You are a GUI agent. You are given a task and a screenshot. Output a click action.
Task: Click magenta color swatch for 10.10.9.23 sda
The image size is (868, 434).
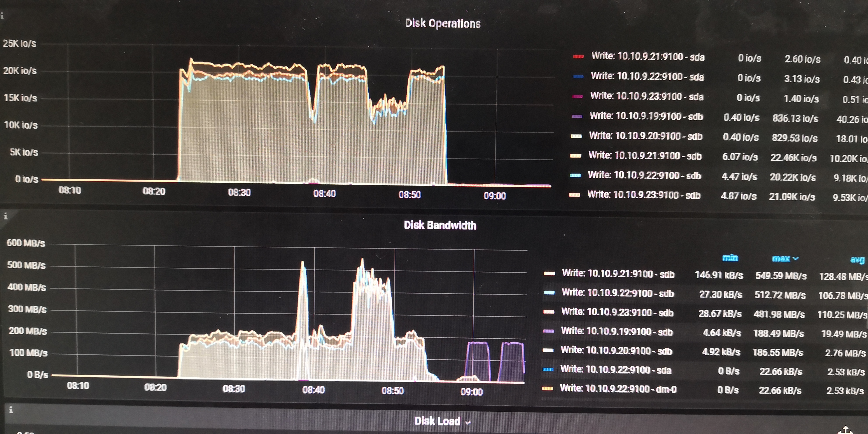coord(577,96)
